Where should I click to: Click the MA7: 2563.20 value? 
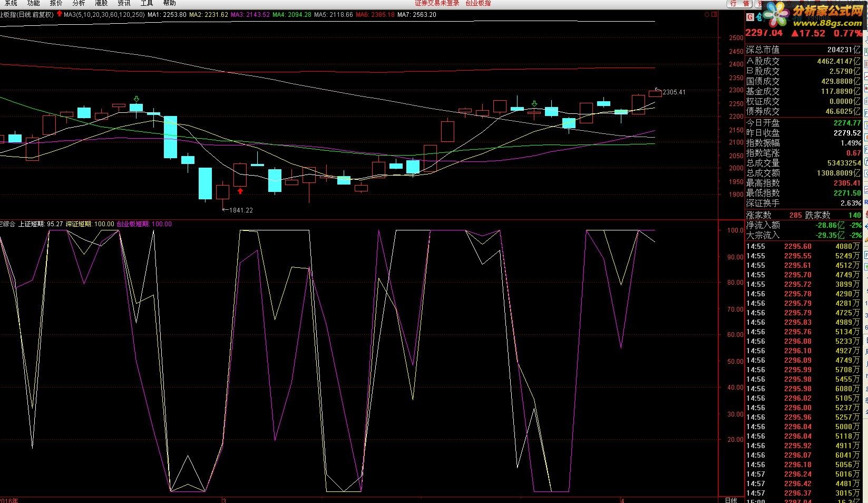pos(417,15)
